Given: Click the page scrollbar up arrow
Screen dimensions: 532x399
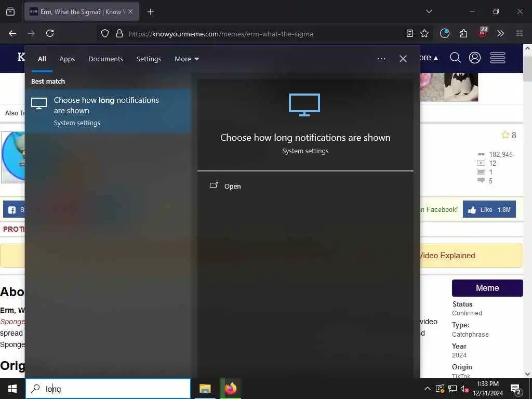Looking at the screenshot, I should pyautogui.click(x=527, y=48).
